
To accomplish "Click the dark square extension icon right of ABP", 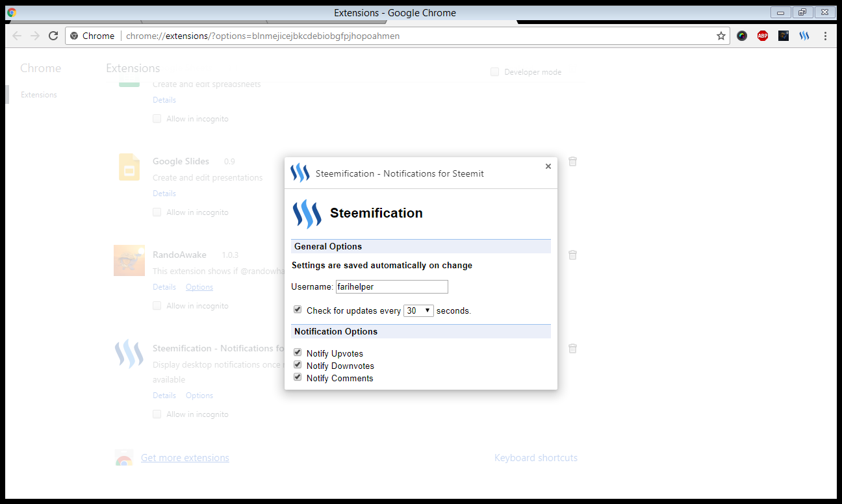I will point(784,36).
